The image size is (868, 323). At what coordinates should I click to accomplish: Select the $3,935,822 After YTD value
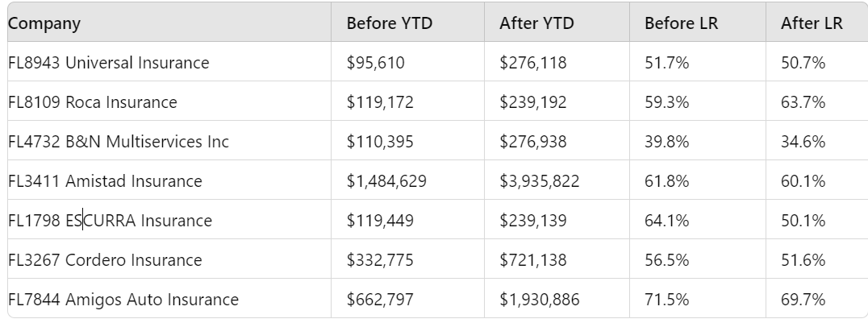point(540,181)
